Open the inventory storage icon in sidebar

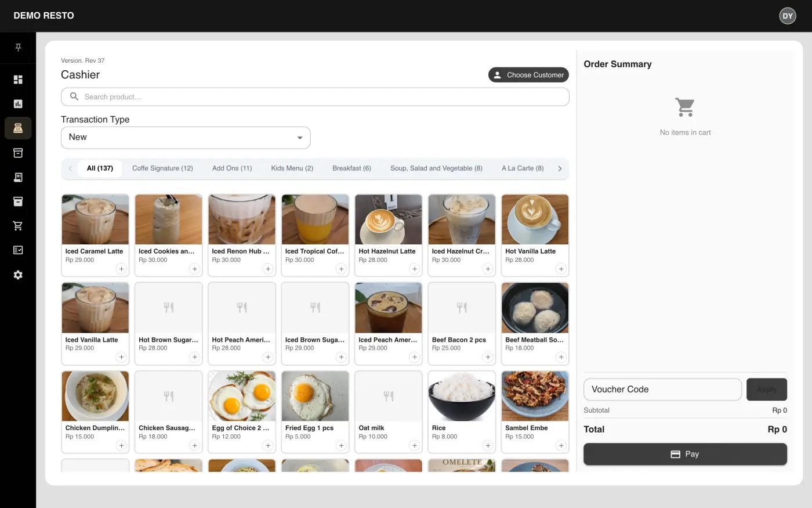[x=18, y=201]
